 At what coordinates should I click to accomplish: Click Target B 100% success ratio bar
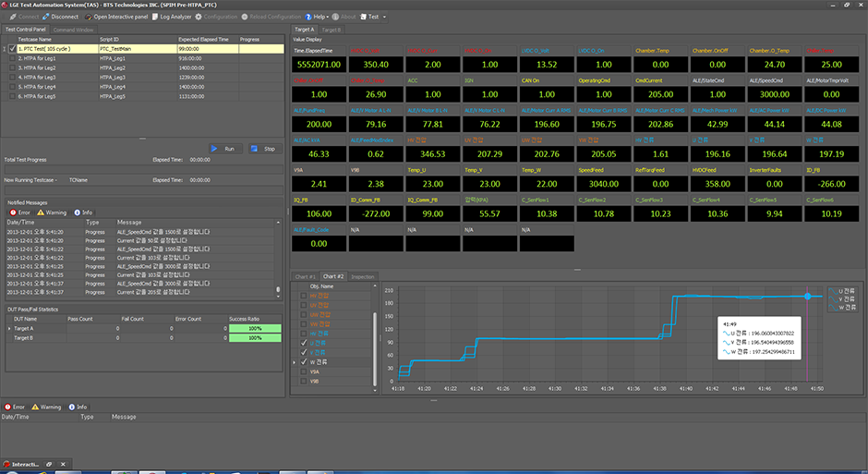pyautogui.click(x=255, y=338)
